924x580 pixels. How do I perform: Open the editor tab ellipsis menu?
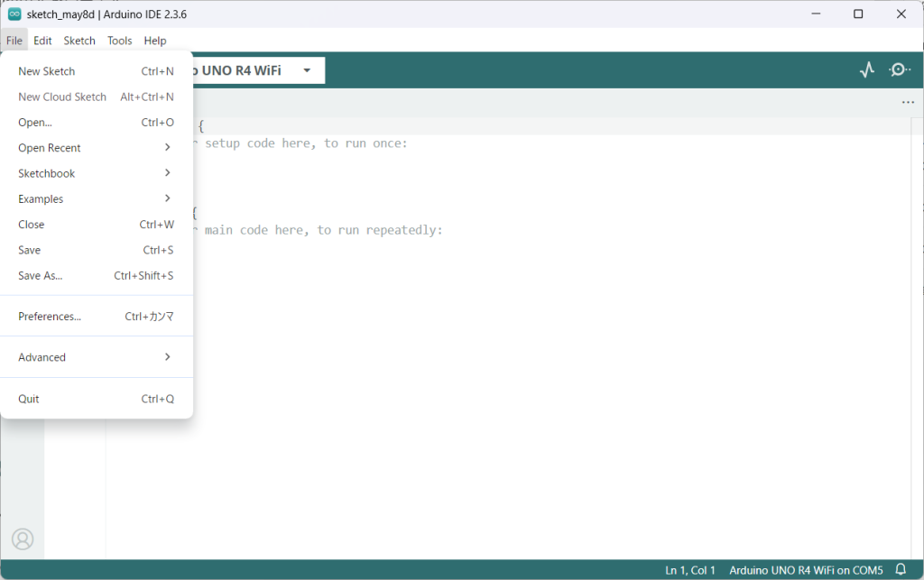[908, 103]
